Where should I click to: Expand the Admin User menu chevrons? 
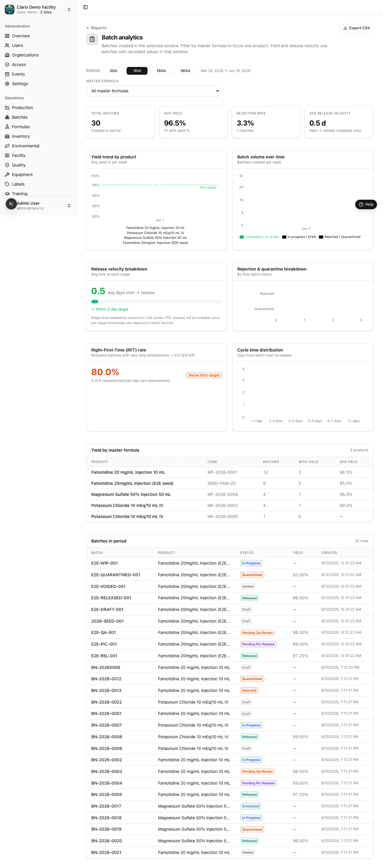pyautogui.click(x=69, y=206)
